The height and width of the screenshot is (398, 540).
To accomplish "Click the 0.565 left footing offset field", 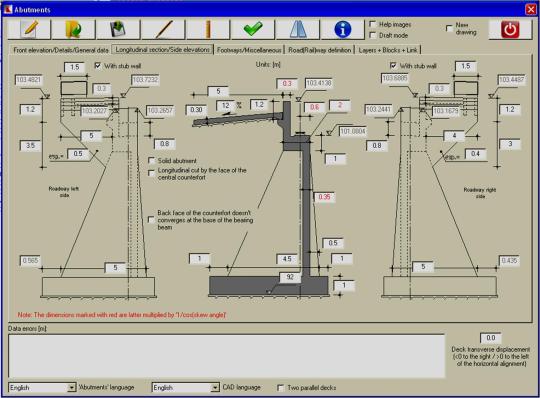I will click(30, 261).
